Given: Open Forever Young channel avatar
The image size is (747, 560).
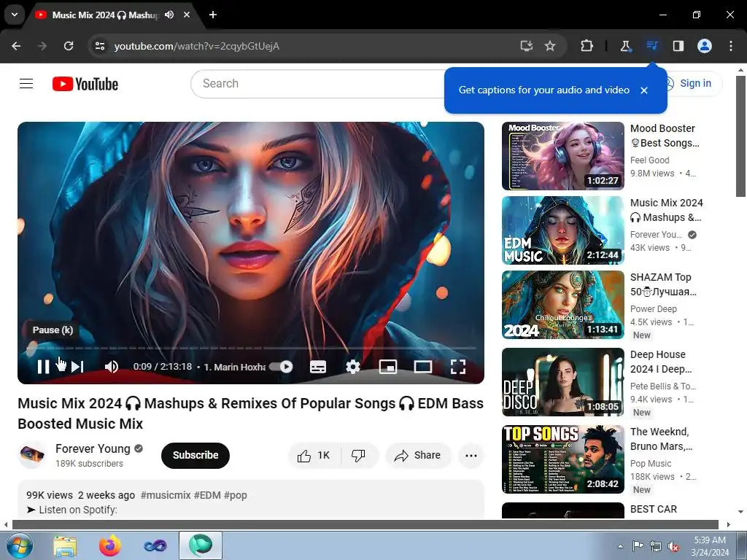Looking at the screenshot, I should pyautogui.click(x=32, y=455).
